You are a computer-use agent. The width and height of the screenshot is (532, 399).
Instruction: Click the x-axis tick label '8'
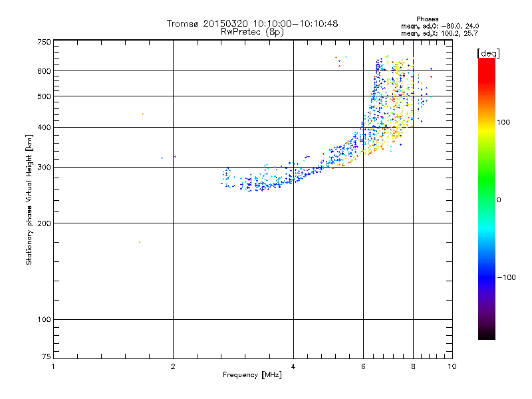[413, 366]
